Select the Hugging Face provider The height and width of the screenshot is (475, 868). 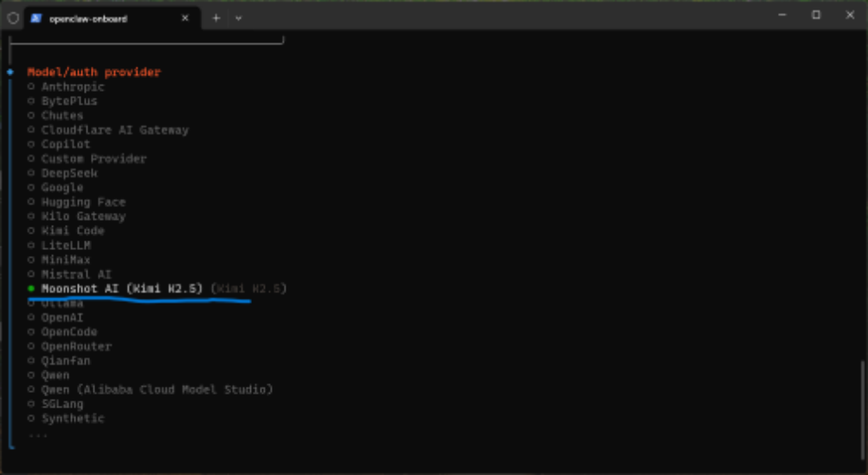click(x=83, y=202)
